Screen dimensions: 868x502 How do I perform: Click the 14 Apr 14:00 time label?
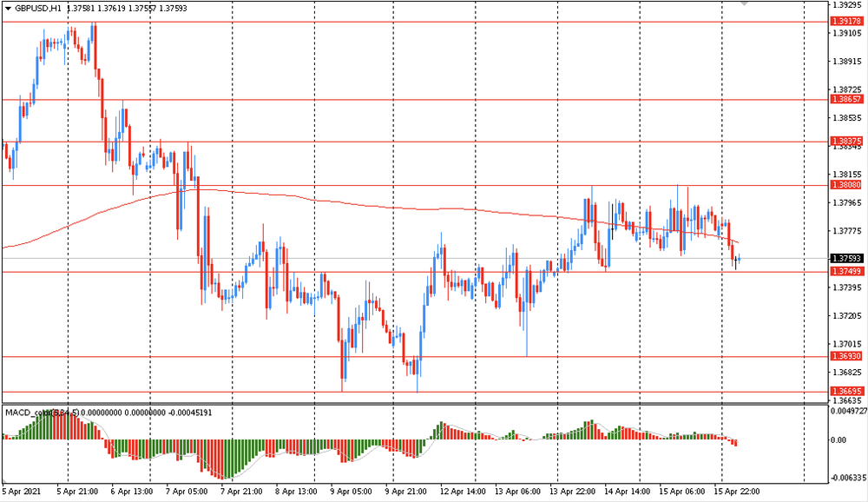[x=627, y=492]
